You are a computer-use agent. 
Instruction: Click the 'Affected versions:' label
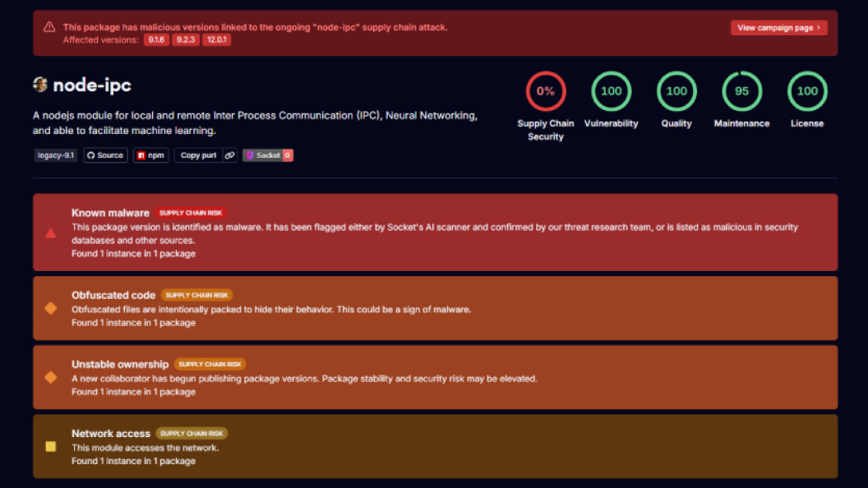pyautogui.click(x=100, y=39)
